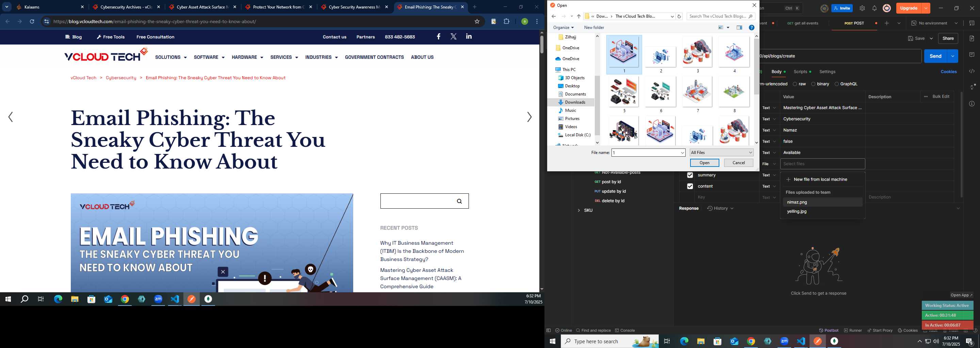Click the Open button in file dialog
This screenshot has width=980, height=348.
point(704,163)
